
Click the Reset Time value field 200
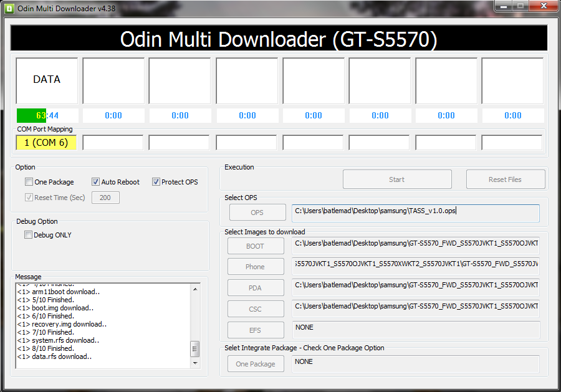105,198
